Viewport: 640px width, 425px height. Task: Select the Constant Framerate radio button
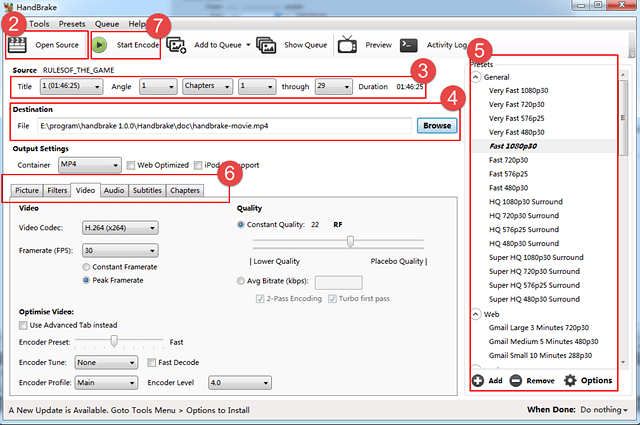tap(86, 267)
